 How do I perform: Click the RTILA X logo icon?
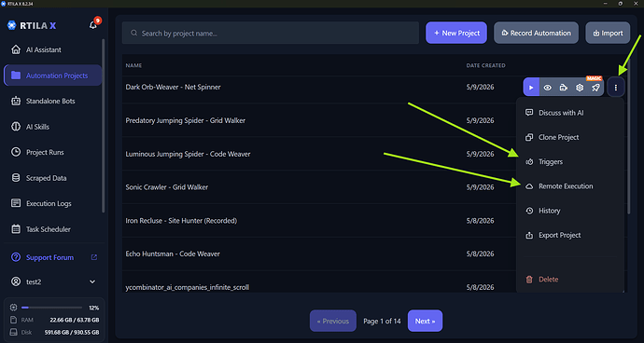coord(11,25)
